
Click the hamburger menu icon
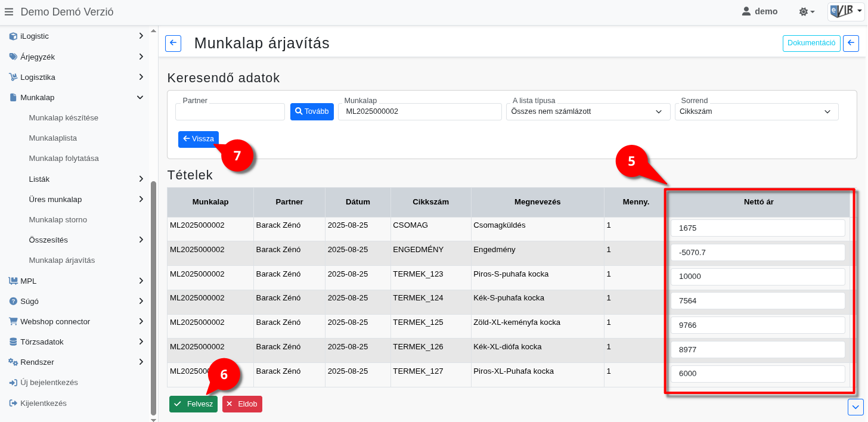click(x=8, y=12)
